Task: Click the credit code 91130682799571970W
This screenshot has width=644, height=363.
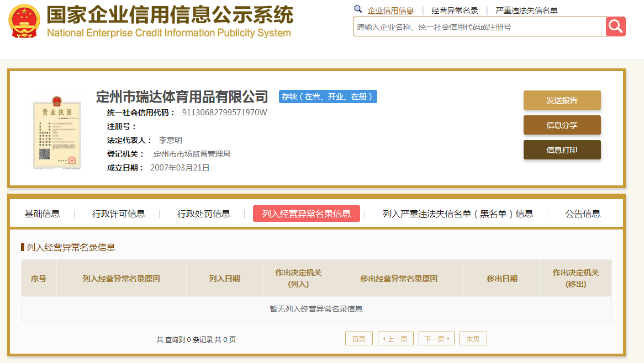Action: click(225, 113)
